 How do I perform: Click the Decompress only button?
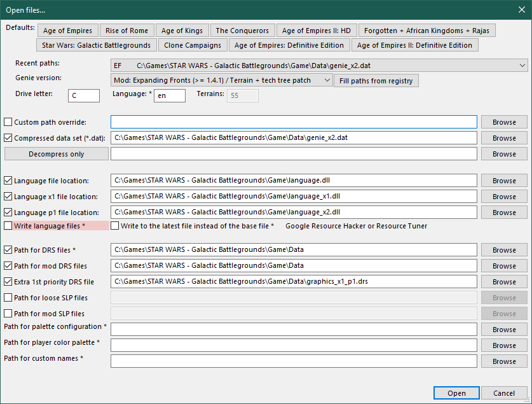pyautogui.click(x=56, y=154)
